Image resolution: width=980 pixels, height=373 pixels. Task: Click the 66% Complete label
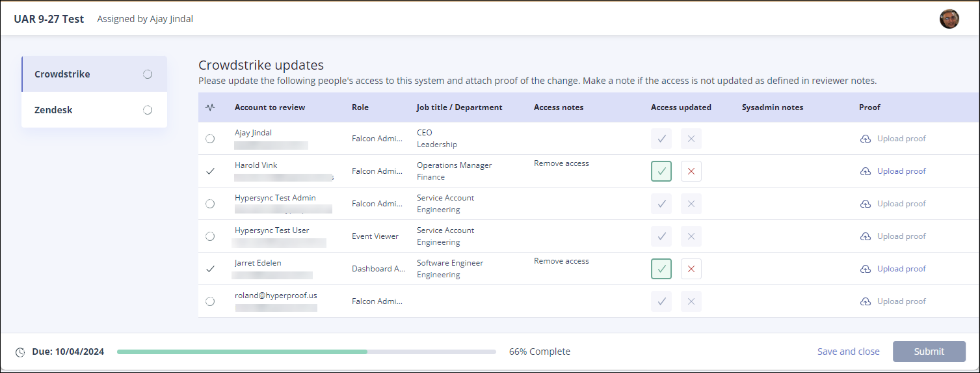pos(540,352)
